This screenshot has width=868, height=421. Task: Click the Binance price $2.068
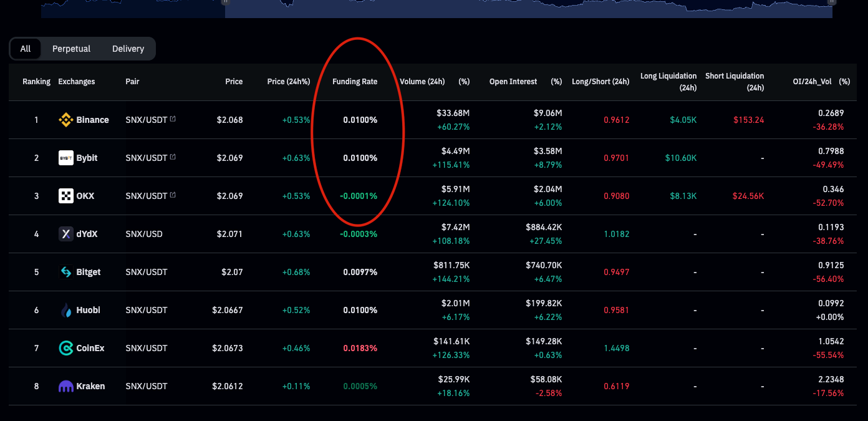pos(230,120)
